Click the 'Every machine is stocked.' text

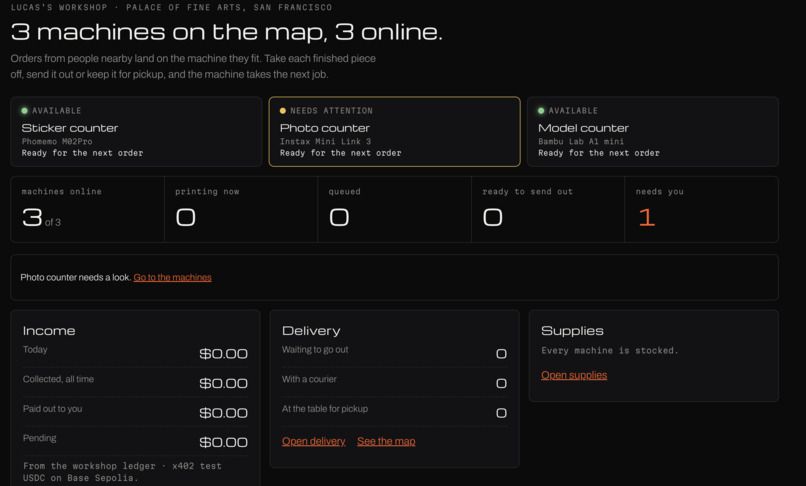(610, 350)
